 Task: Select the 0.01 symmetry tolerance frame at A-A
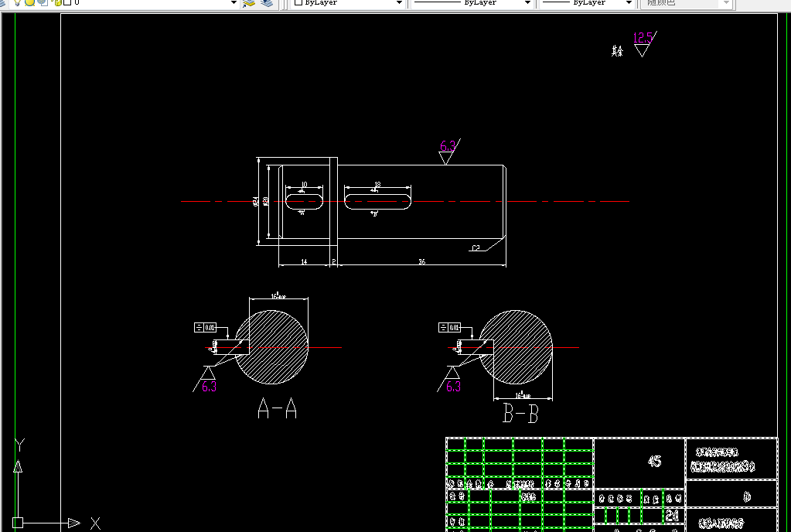[206, 328]
